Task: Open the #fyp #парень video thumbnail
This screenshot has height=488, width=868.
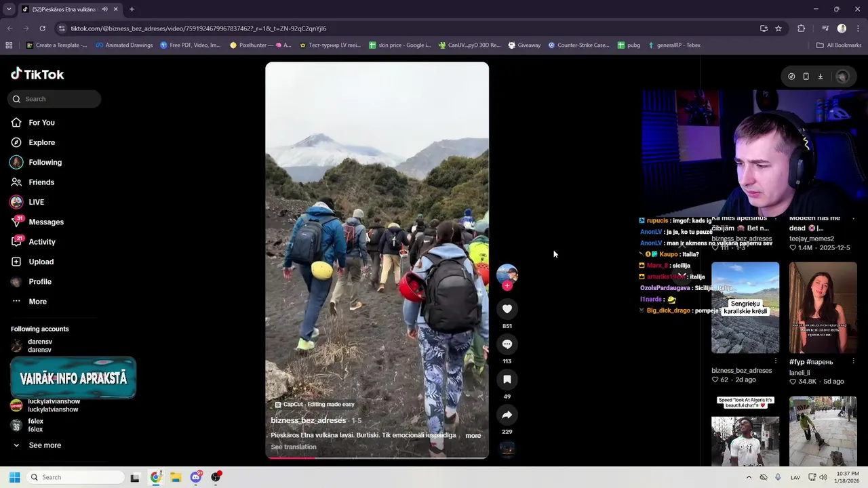Action: (x=823, y=308)
